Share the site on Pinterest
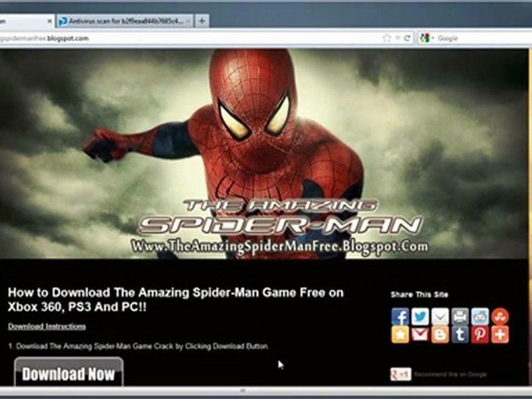Screen dimensions: 532x399 pyautogui.click(x=480, y=335)
